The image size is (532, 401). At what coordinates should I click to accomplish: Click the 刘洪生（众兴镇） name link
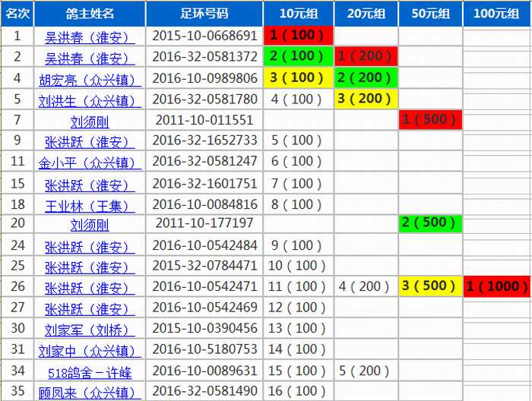pos(90,99)
